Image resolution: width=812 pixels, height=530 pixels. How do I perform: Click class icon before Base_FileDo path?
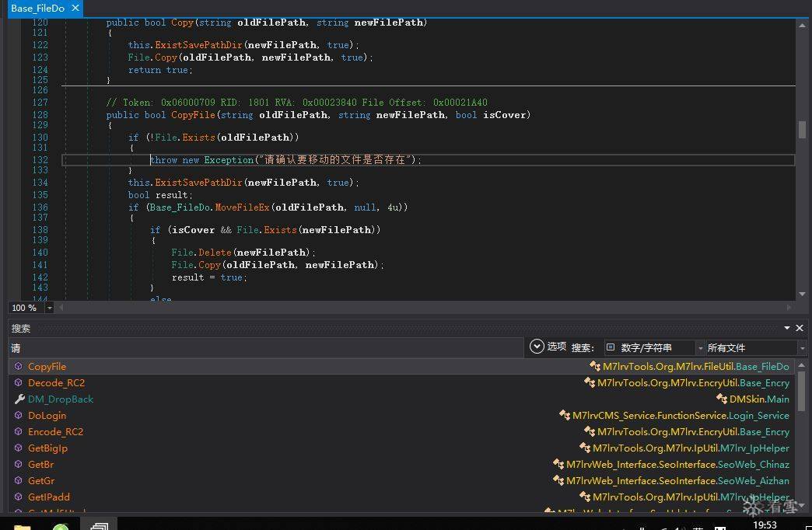[x=596, y=366]
